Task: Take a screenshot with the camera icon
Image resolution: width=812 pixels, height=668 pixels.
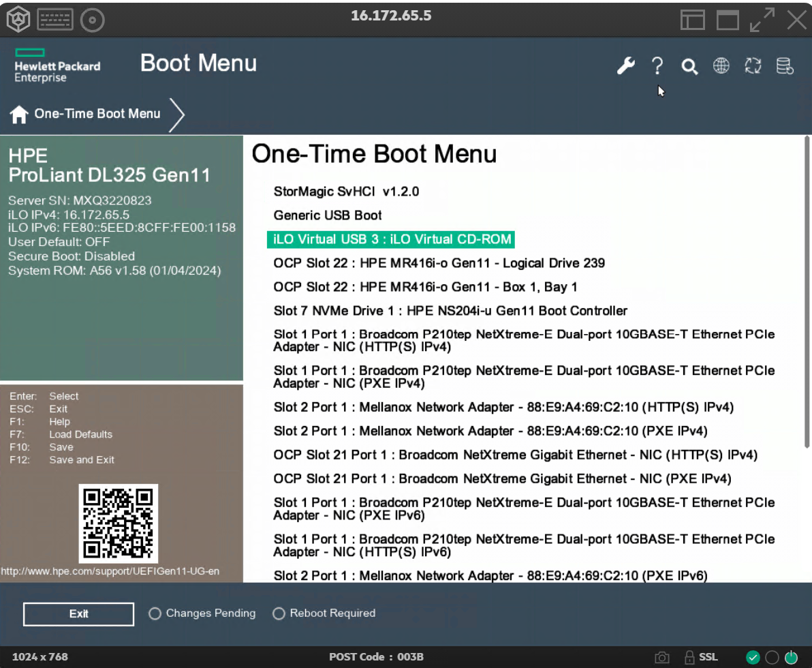Action: (662, 658)
